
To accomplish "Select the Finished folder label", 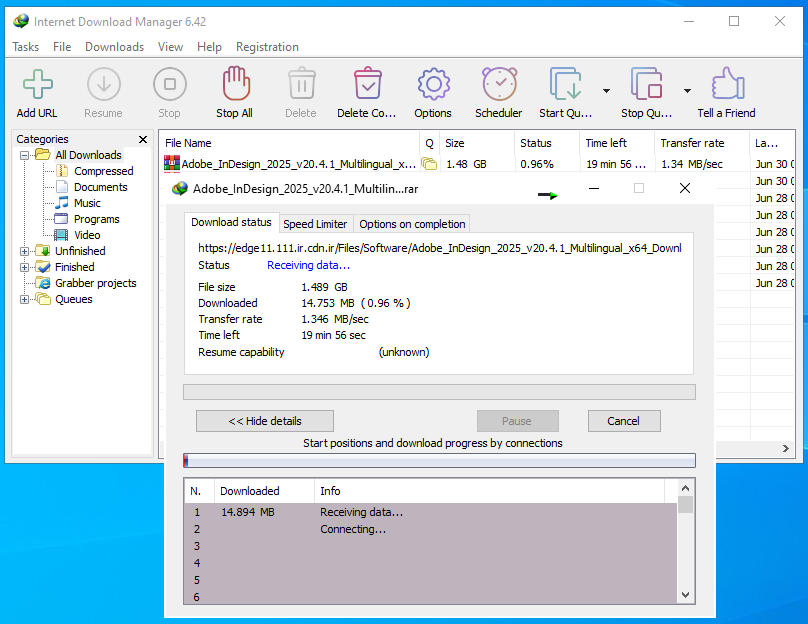I will [75, 267].
